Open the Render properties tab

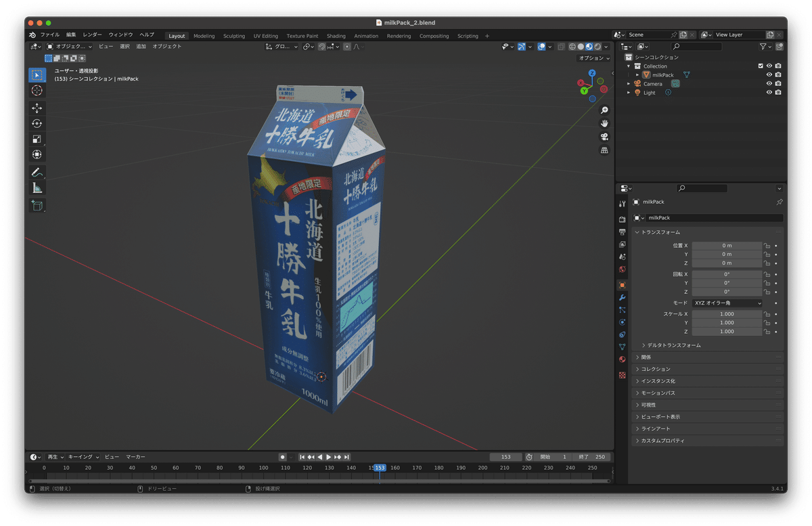[x=623, y=219]
